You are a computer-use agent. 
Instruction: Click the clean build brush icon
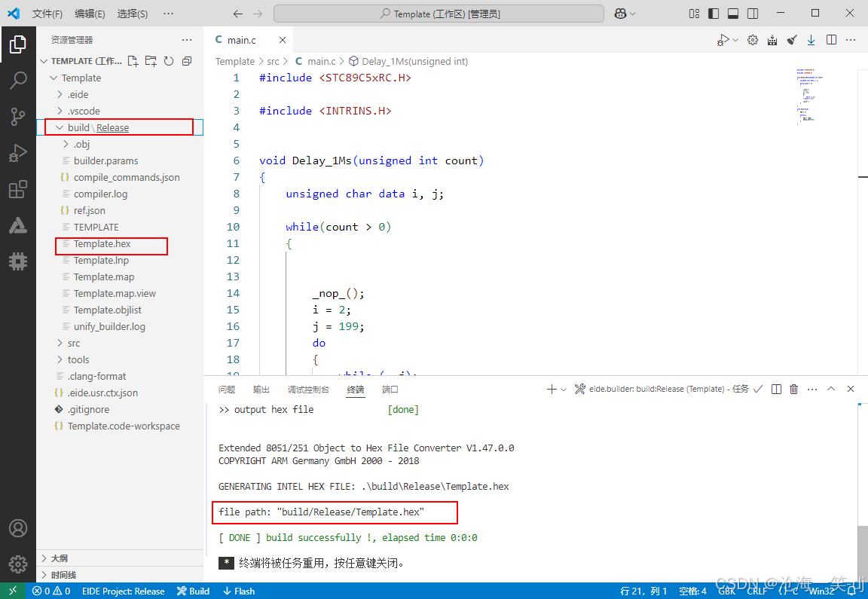[x=792, y=40]
